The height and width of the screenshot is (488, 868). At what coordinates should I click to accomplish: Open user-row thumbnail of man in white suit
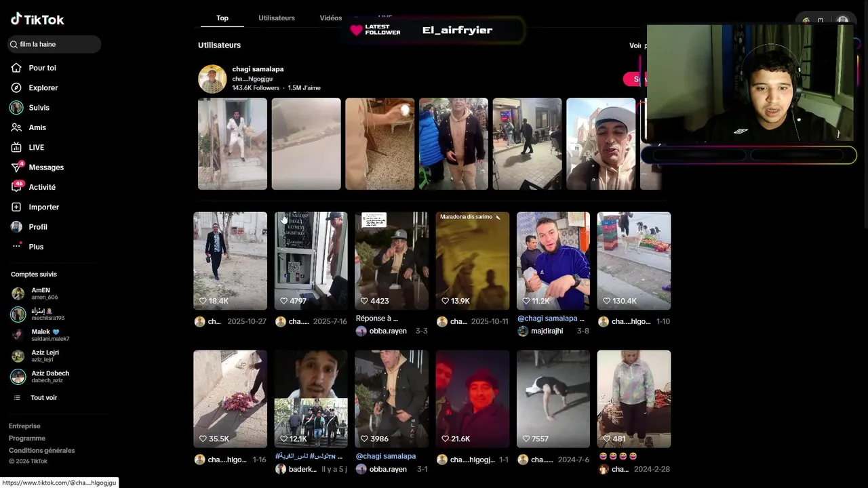(x=233, y=144)
